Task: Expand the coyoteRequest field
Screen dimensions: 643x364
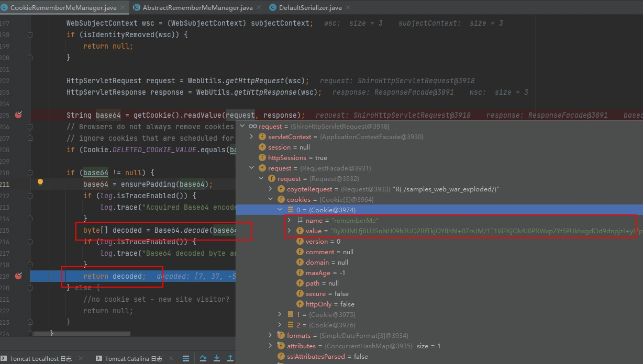Action: (270, 189)
